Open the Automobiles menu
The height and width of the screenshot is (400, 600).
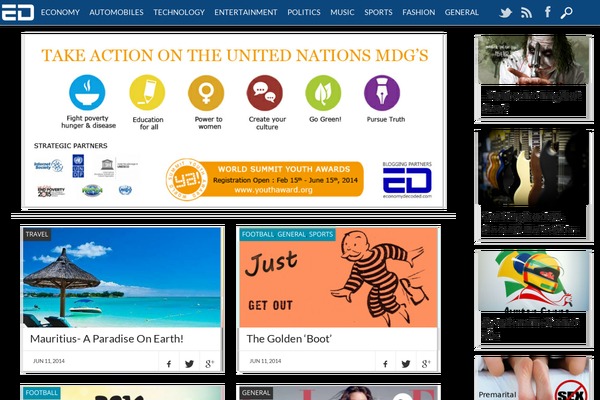116,12
